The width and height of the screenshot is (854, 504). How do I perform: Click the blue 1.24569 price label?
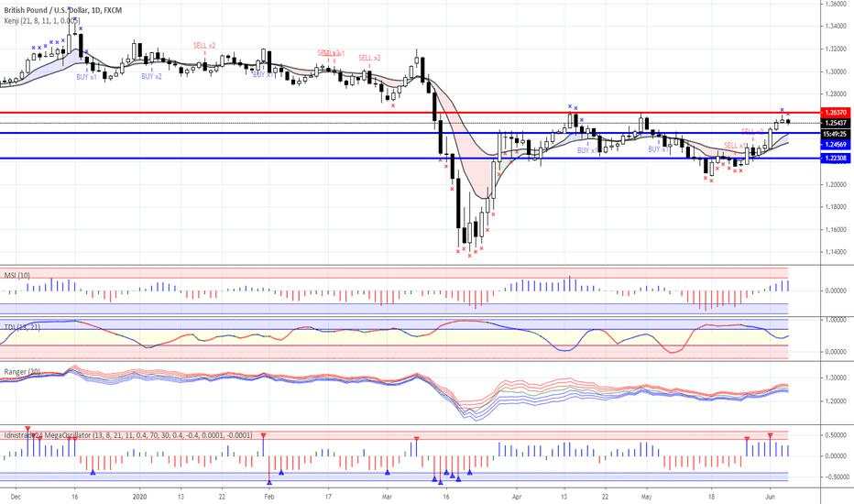(x=835, y=145)
